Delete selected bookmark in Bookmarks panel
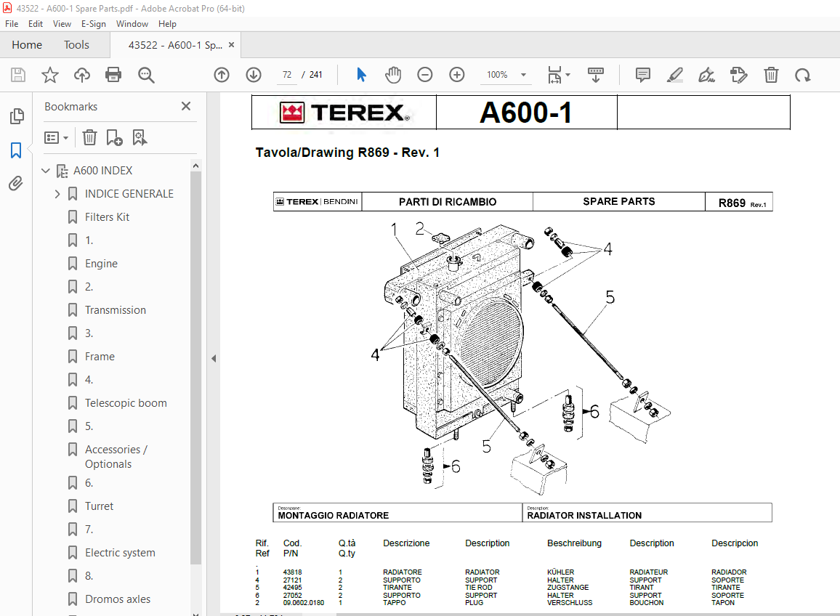 pos(89,138)
